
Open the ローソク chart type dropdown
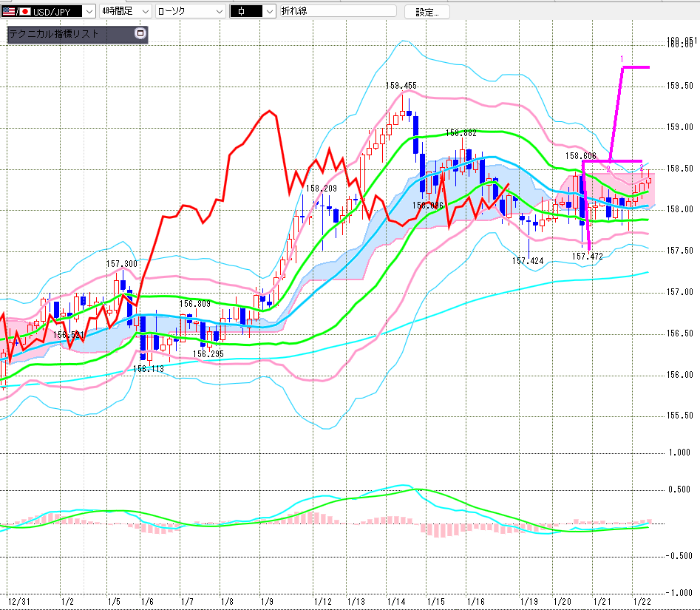[220, 11]
